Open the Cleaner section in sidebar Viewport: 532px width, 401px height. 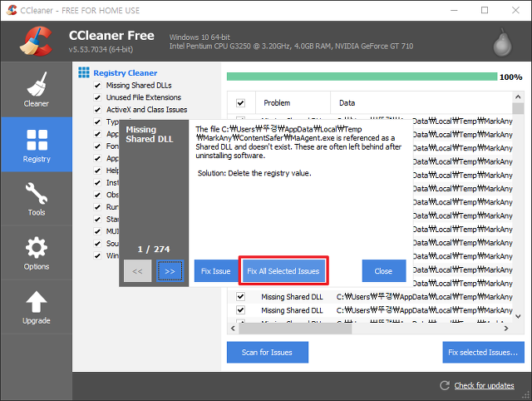click(x=37, y=89)
